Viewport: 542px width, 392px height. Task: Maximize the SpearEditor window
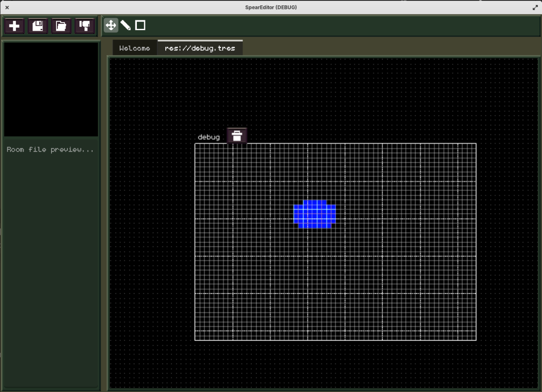tap(535, 7)
